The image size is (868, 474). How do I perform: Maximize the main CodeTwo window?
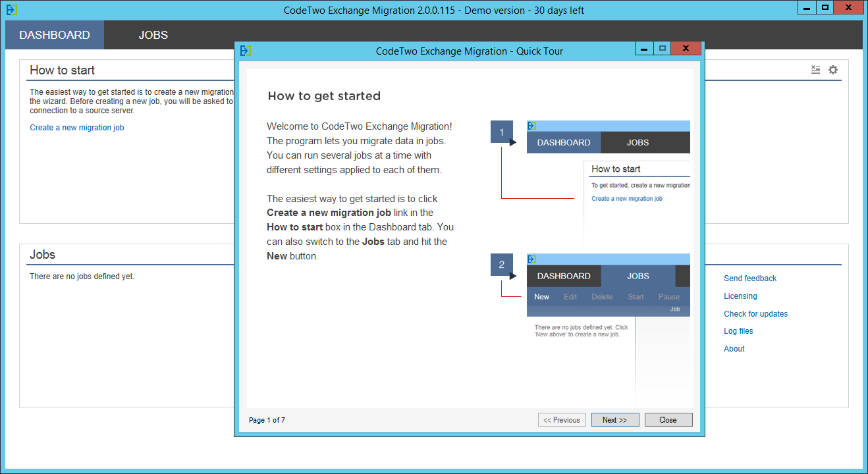pyautogui.click(x=825, y=8)
